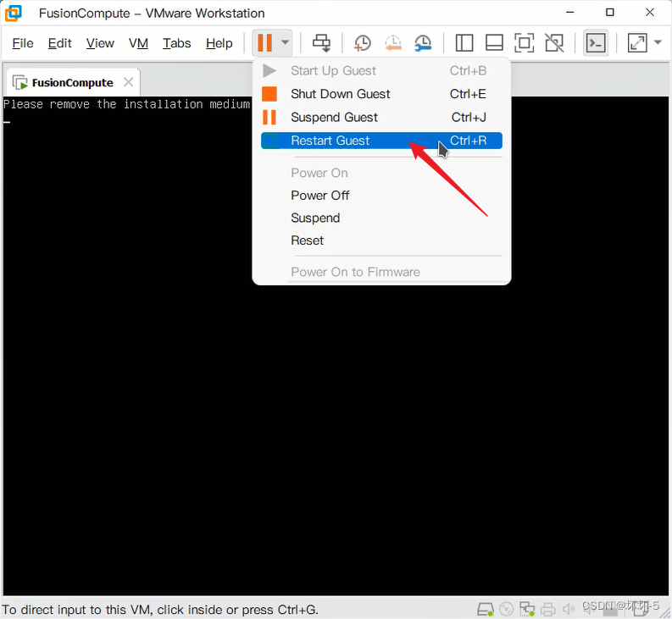This screenshot has height=619, width=672.
Task: Toggle Unity mode icon
Action: click(x=554, y=43)
